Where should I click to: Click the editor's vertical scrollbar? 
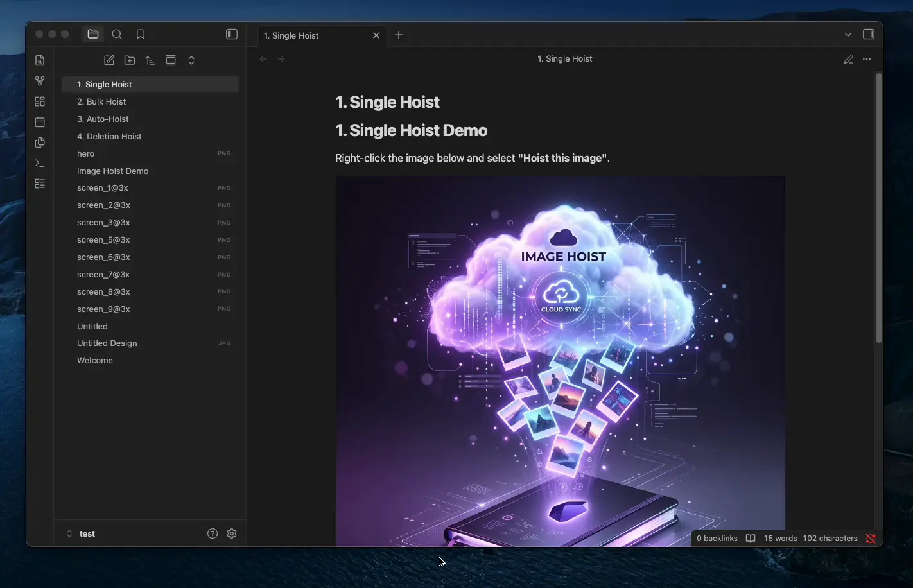(879, 208)
